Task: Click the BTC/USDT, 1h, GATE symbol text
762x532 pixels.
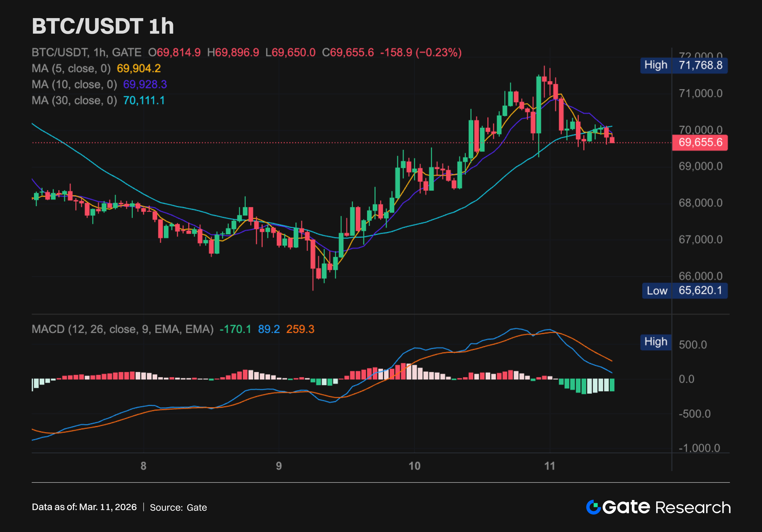Action: [x=86, y=52]
